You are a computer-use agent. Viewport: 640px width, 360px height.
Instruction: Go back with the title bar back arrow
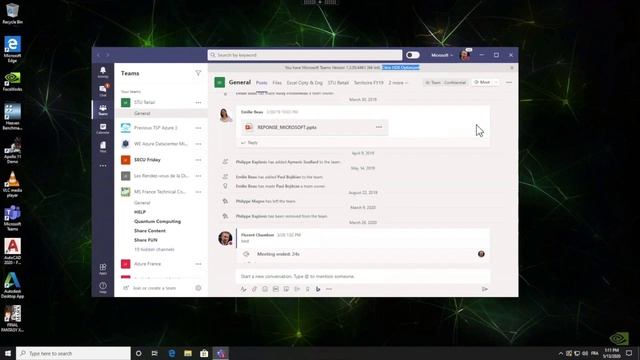point(98,55)
